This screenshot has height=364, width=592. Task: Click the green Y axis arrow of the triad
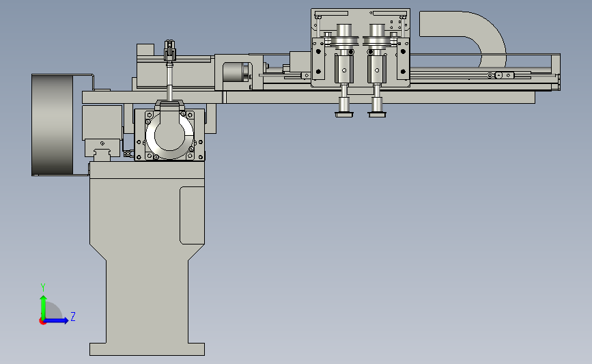(x=43, y=307)
